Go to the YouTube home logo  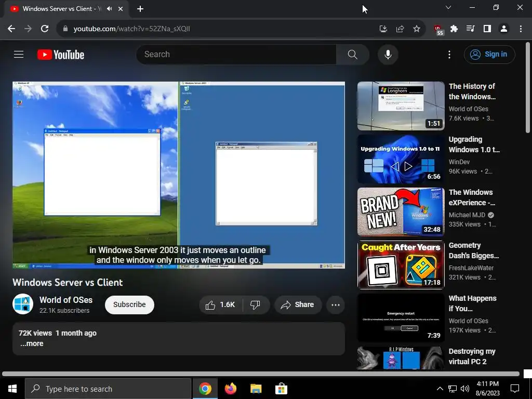coord(61,55)
